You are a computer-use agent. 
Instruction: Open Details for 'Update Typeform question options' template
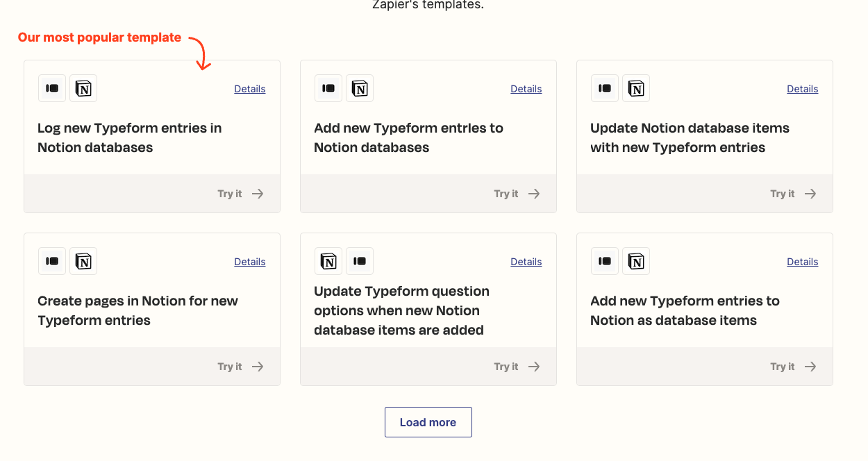point(526,261)
